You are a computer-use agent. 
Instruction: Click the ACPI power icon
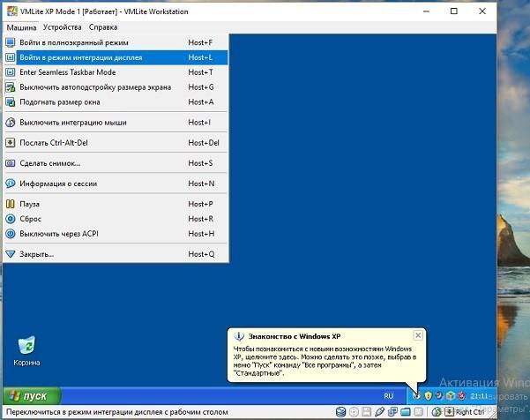pos(11,234)
